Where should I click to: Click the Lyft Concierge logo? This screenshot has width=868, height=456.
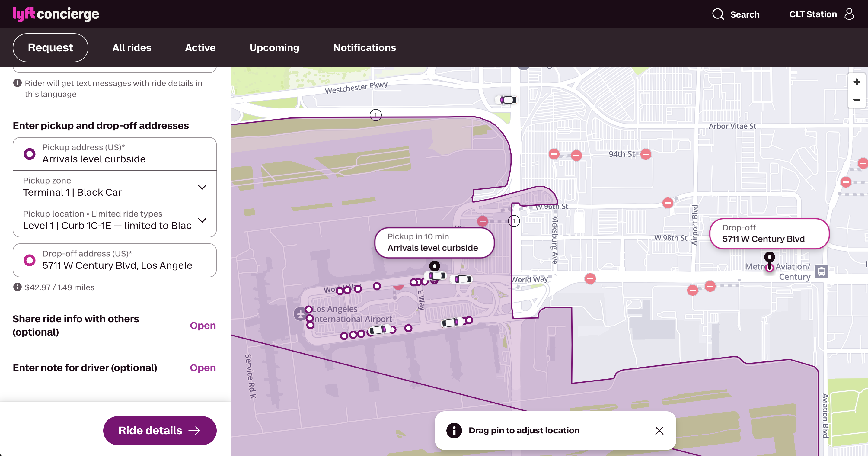(x=56, y=14)
